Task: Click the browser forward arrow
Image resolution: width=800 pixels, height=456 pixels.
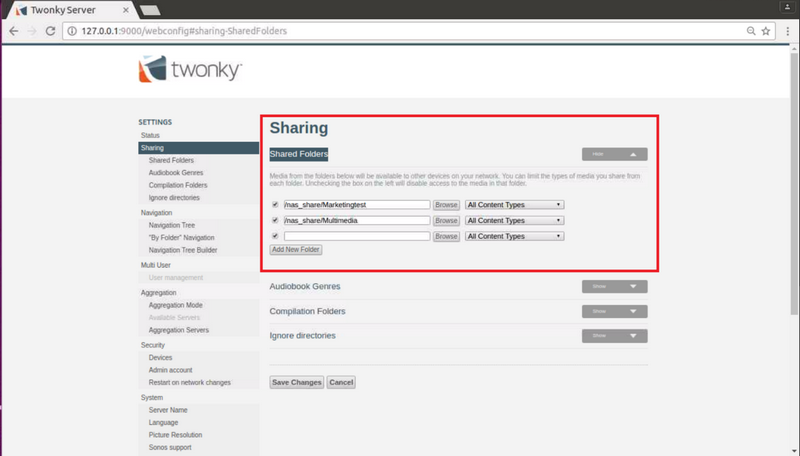Action: click(x=32, y=31)
